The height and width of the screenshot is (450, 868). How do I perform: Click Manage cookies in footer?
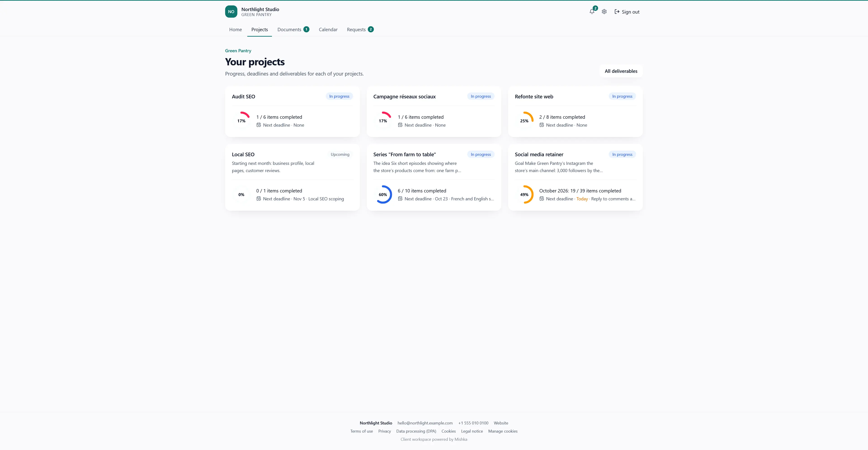pyautogui.click(x=503, y=431)
